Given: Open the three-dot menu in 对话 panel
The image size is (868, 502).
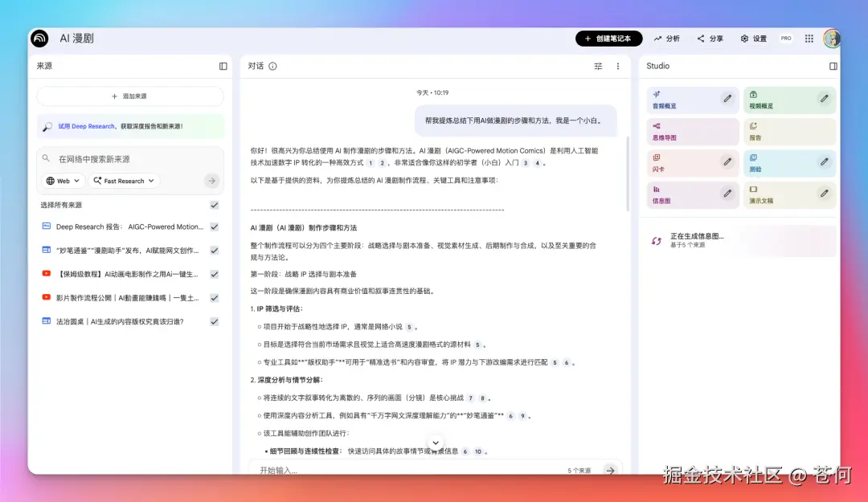Looking at the screenshot, I should [616, 67].
